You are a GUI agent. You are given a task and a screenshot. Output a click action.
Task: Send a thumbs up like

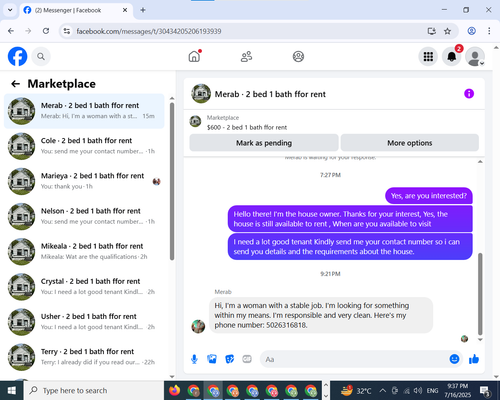coord(474,359)
